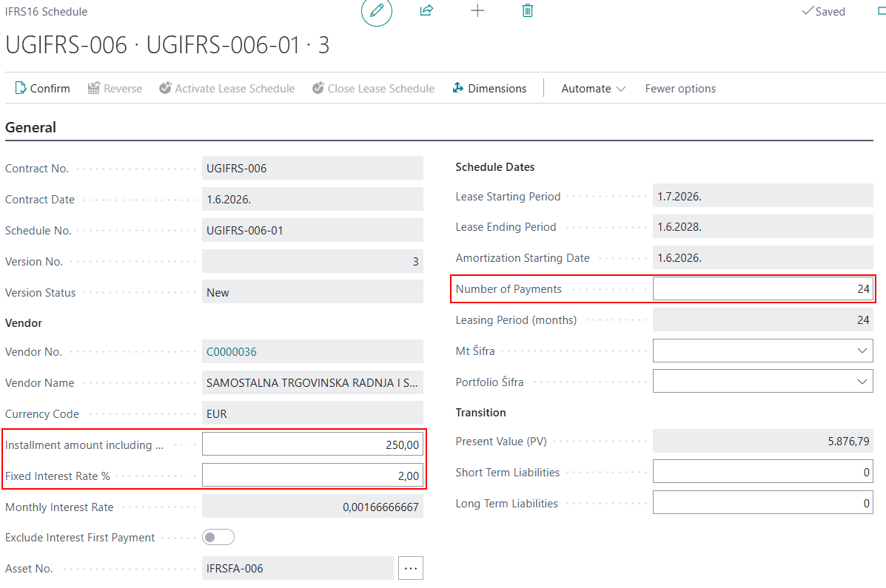Click the Contract No. field UGIFRS-006
The width and height of the screenshot is (886, 588).
point(312,168)
